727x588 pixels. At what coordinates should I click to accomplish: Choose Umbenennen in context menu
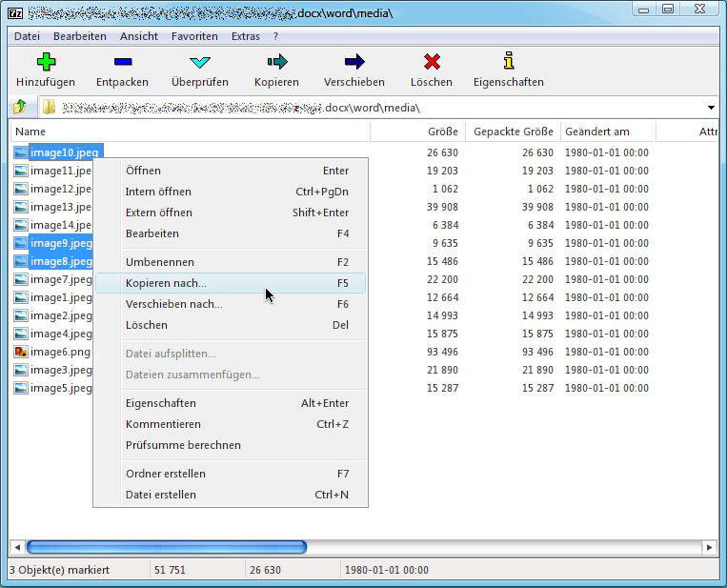tap(231, 262)
